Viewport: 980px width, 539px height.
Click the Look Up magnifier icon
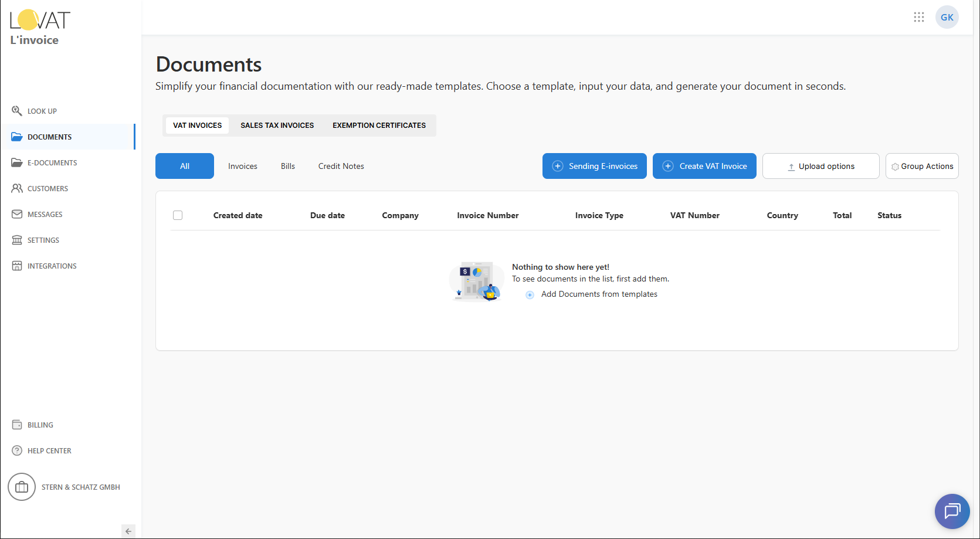click(x=17, y=111)
